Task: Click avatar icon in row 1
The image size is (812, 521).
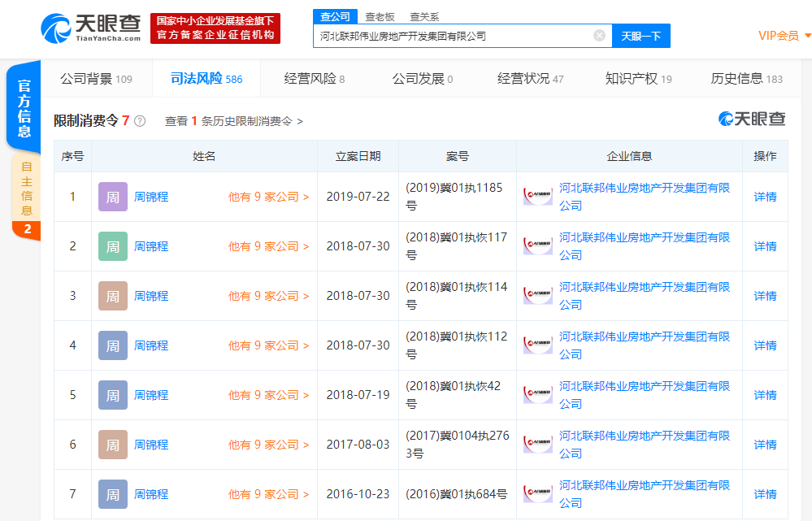Action: (x=113, y=197)
